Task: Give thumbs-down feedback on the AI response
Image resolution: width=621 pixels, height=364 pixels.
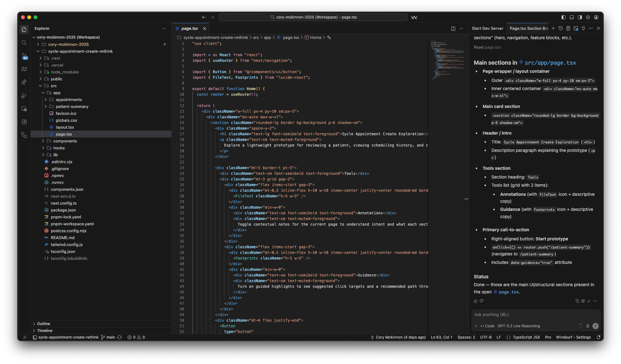Action: [482, 301]
